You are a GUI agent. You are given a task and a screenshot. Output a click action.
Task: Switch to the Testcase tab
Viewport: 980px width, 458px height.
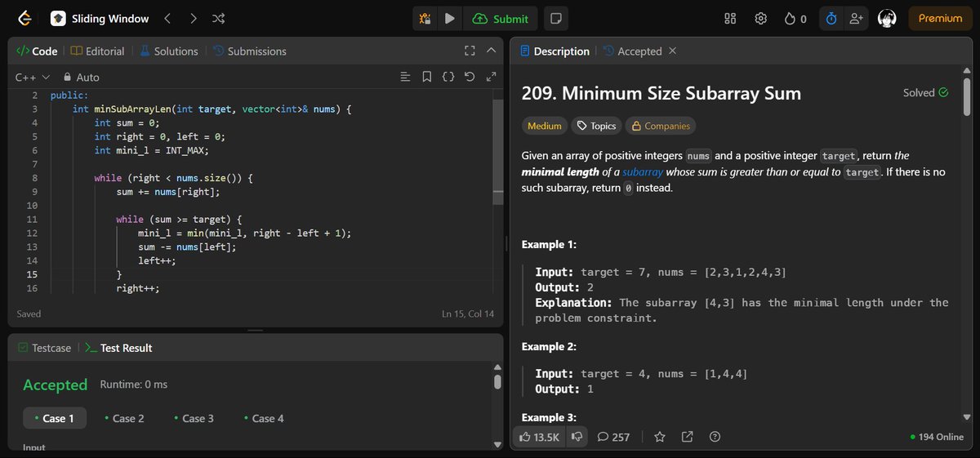click(x=44, y=348)
